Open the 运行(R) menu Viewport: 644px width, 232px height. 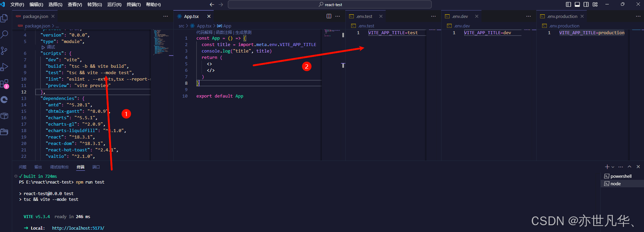point(114,4)
